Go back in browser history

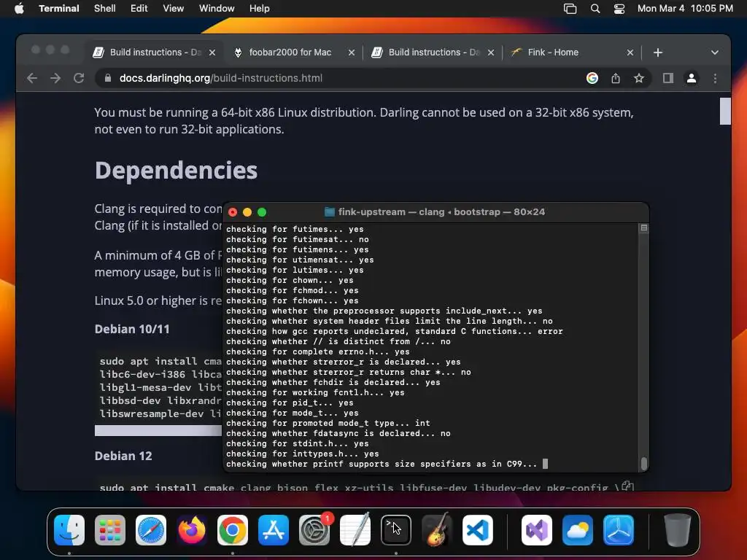tap(32, 78)
